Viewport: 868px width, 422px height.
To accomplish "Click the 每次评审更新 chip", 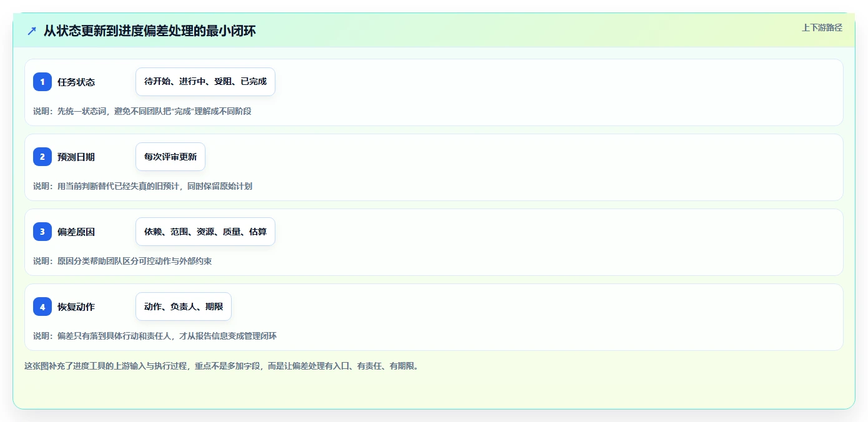I will coord(170,157).
